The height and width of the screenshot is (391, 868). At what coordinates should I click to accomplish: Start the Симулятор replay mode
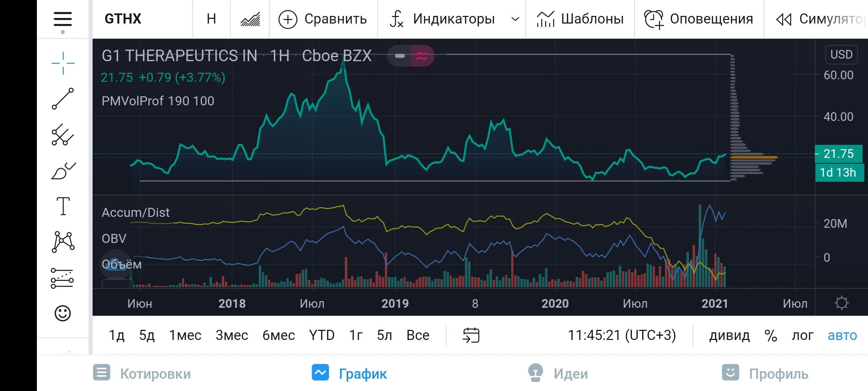(821, 19)
